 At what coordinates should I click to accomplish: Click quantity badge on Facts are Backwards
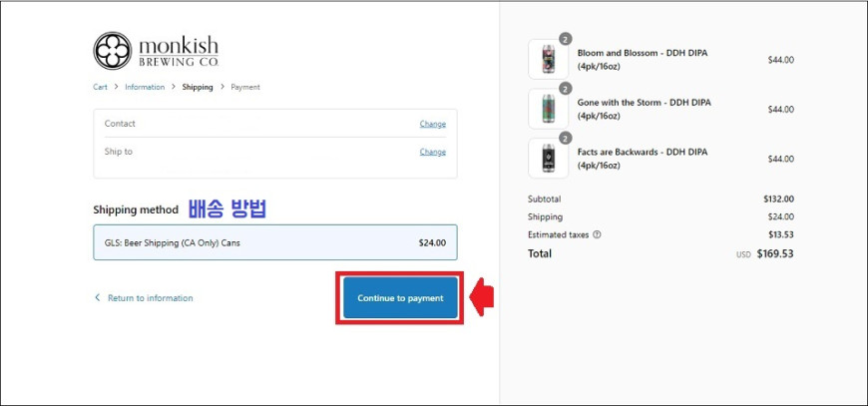click(x=565, y=139)
